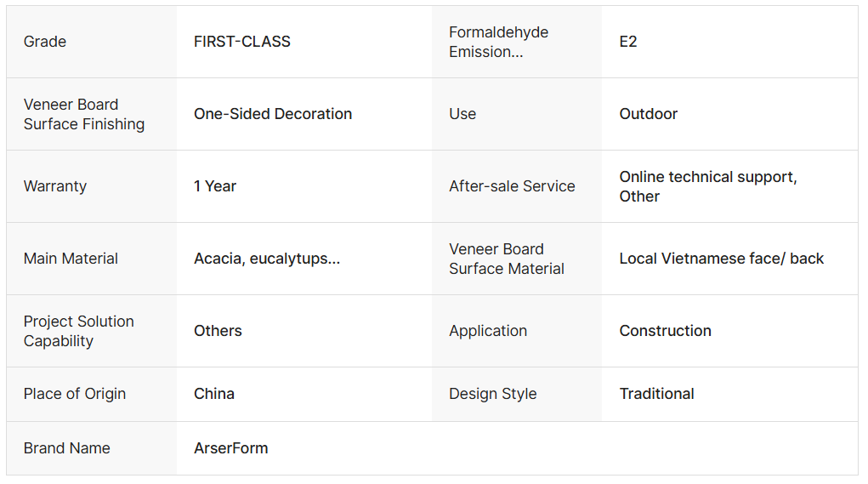Click the truncated Formaldehyde Emission label

pos(498,42)
